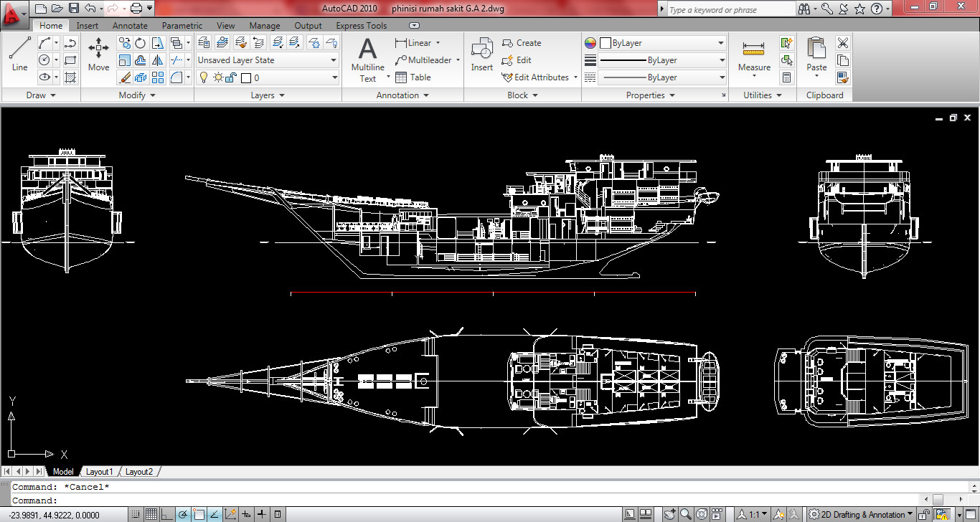Toggle Object Snap in the status bar
This screenshot has width=980, height=522.
(198, 513)
